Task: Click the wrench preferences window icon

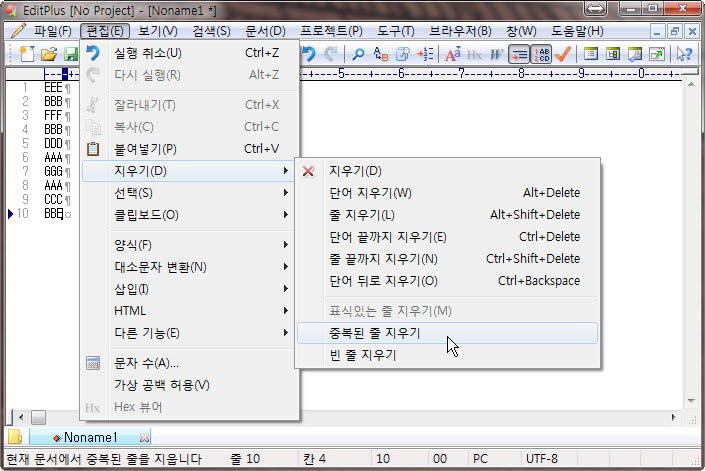Action: pyautogui.click(x=635, y=54)
